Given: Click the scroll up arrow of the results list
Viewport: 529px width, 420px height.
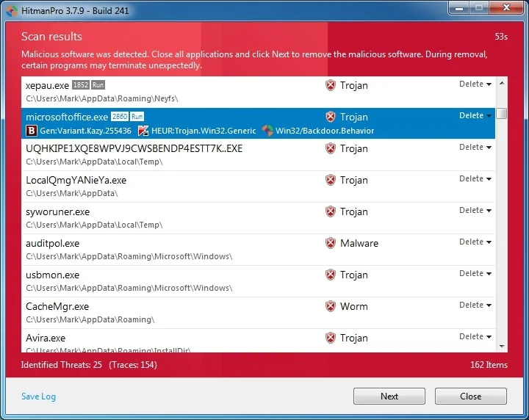Looking at the screenshot, I should click(x=502, y=83).
